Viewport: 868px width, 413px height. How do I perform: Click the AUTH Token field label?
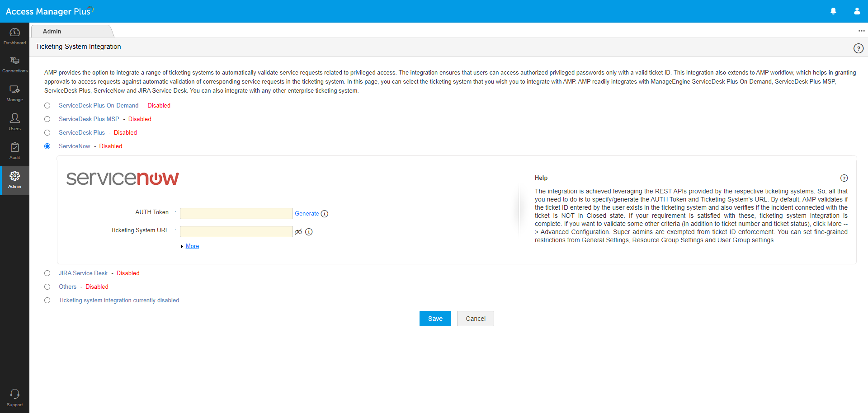152,212
